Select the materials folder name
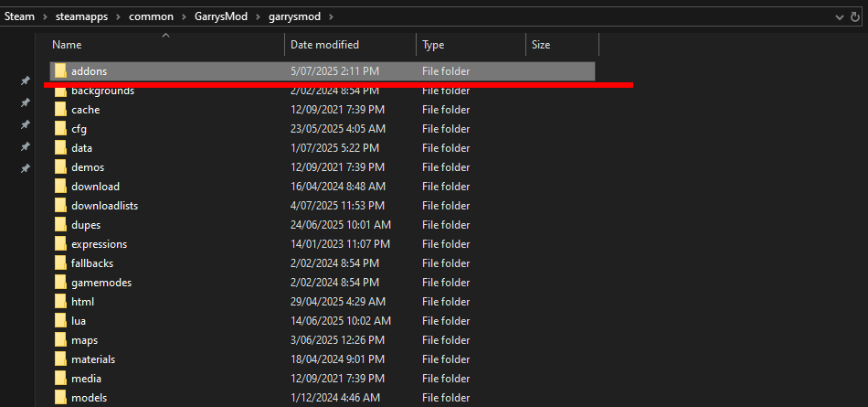The height and width of the screenshot is (407, 868). pyautogui.click(x=93, y=359)
